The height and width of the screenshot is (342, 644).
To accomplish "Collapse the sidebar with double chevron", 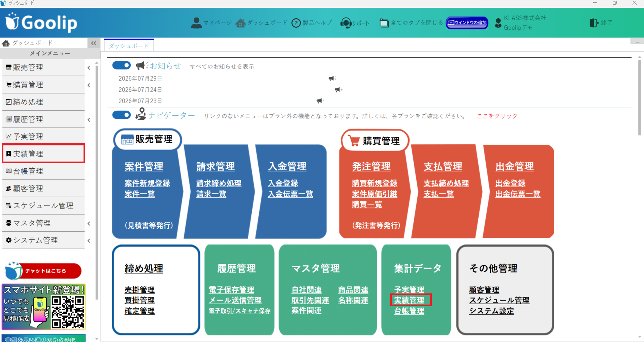I will tap(94, 43).
